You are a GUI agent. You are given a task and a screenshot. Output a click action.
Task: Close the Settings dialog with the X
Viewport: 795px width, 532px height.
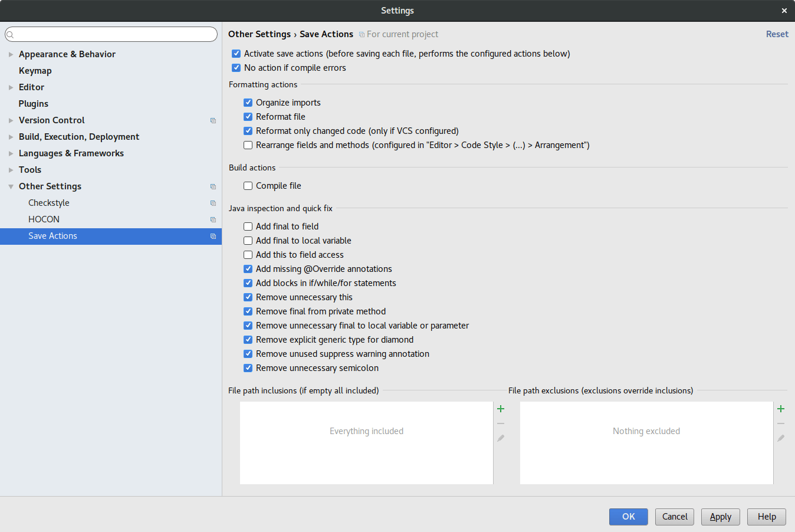(x=784, y=11)
